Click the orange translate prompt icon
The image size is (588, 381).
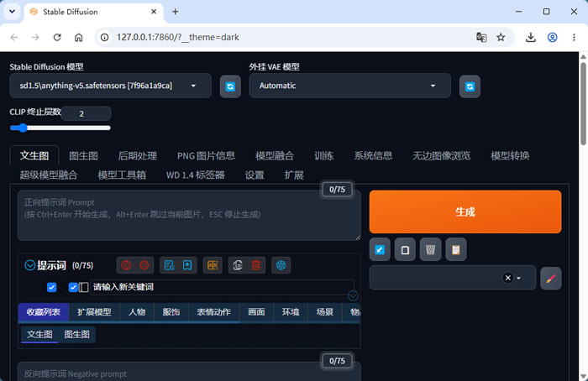213,265
